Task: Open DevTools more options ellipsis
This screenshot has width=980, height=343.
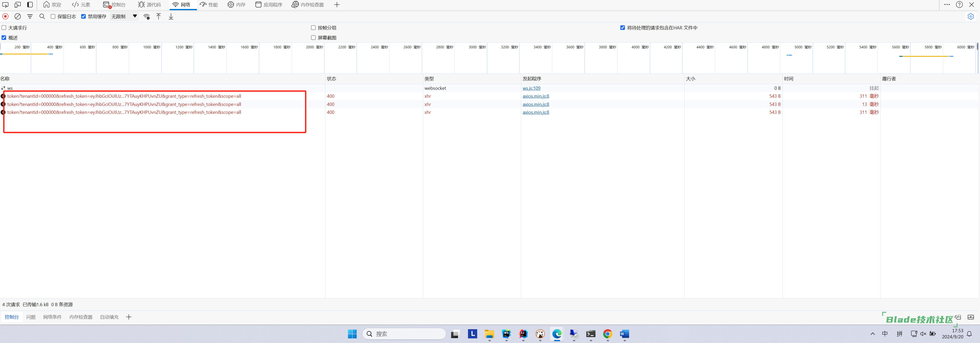Action: [x=947, y=5]
